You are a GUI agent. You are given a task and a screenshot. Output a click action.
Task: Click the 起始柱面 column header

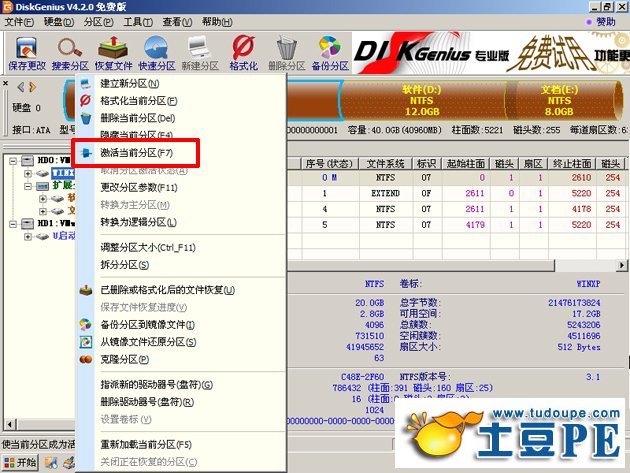[466, 164]
